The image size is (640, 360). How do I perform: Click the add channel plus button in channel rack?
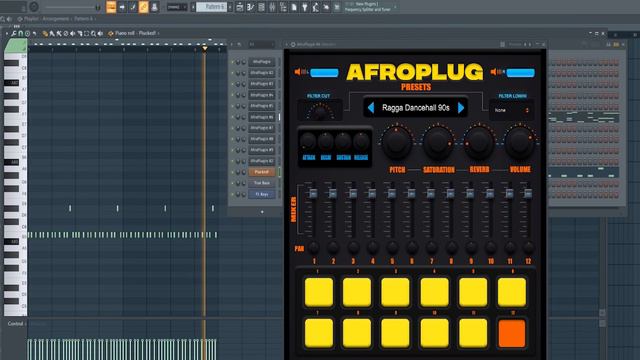click(x=262, y=212)
